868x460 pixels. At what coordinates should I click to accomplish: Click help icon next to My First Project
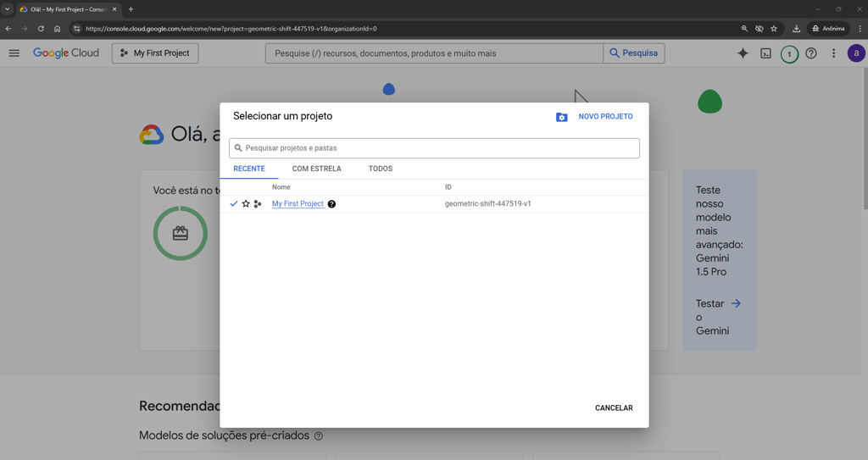331,203
